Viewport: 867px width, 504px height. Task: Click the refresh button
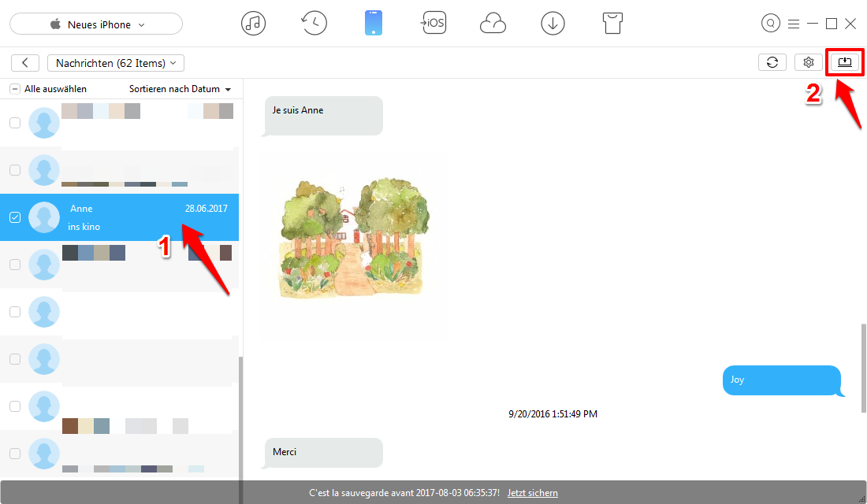coord(772,62)
